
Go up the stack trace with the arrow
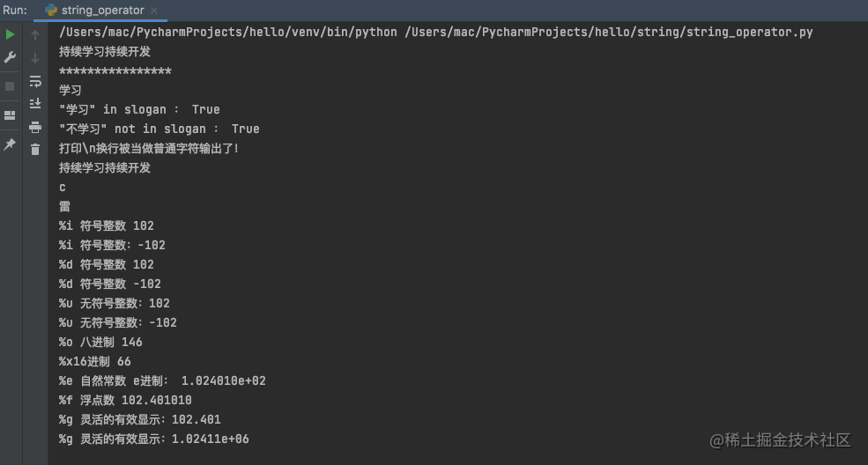pos(35,35)
